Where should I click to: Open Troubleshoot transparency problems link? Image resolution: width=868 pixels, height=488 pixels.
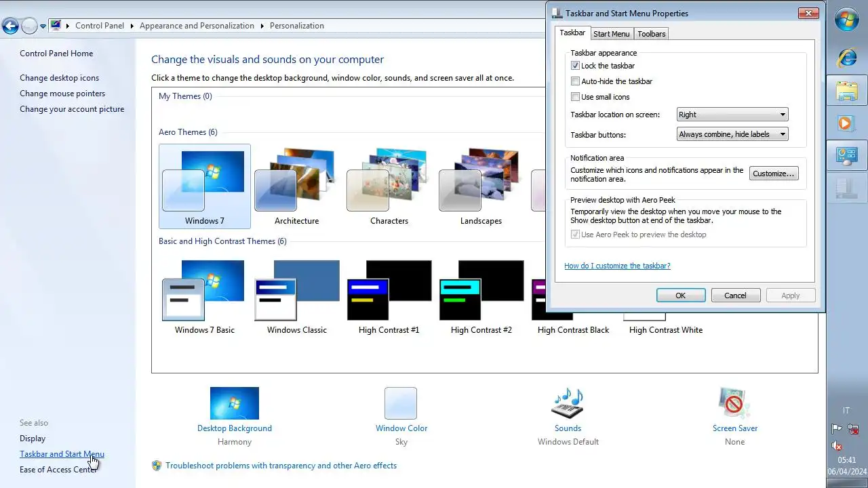coord(281,466)
